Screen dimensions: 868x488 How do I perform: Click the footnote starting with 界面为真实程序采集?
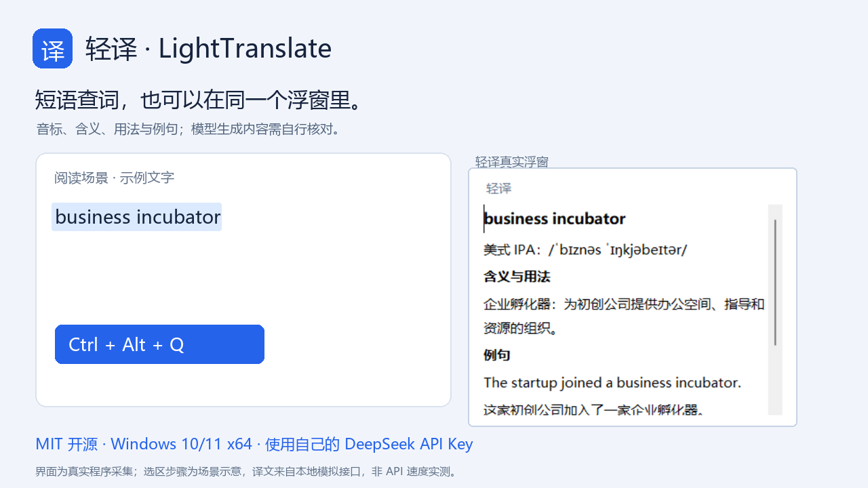248,471
